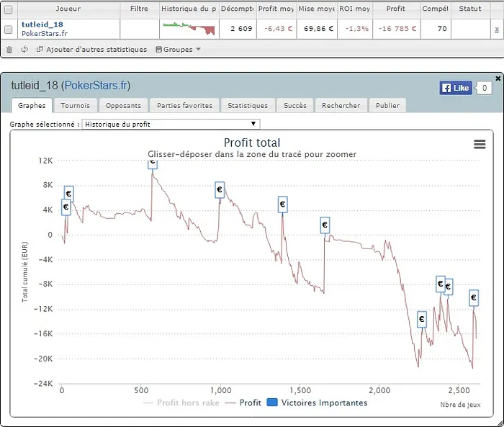Sort by Profit column header
The height and width of the screenshot is (427, 504).
[396, 9]
